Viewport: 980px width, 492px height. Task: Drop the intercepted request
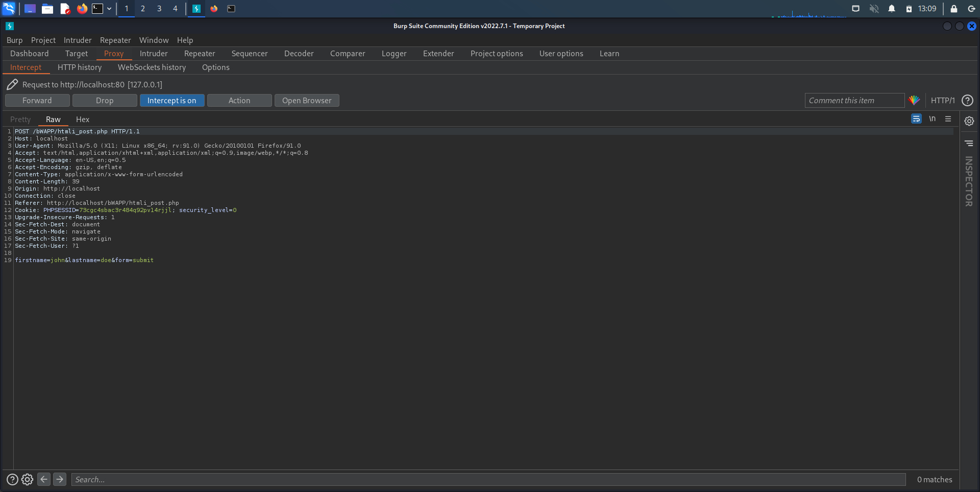click(x=105, y=101)
